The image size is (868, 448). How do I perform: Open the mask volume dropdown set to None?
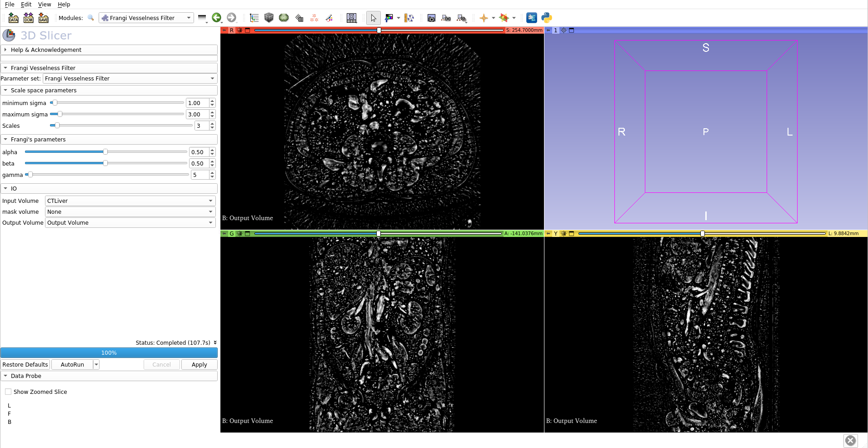pyautogui.click(x=130, y=211)
